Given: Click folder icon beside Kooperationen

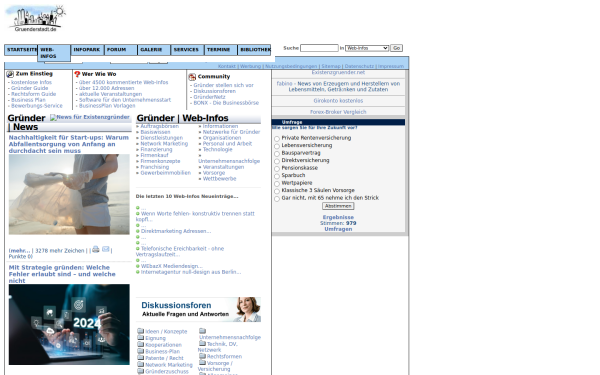Looking at the screenshot, I should coord(140,344).
